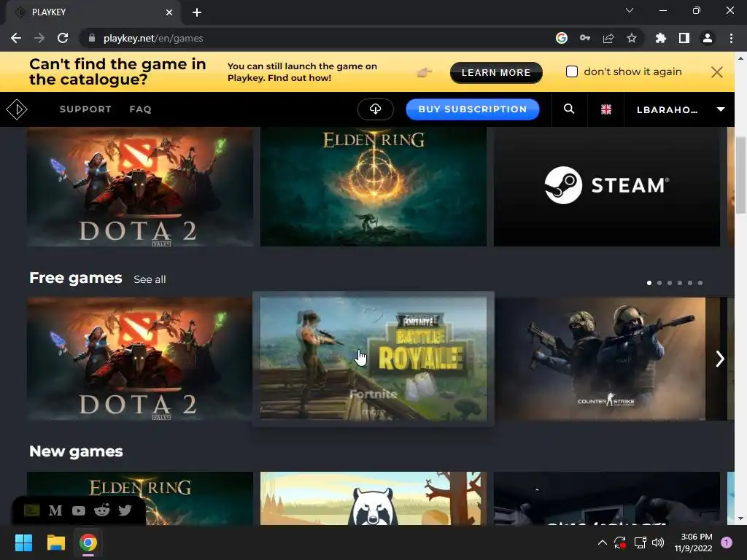The height and width of the screenshot is (560, 747).
Task: Open the bear game card in New games
Action: tap(373, 499)
